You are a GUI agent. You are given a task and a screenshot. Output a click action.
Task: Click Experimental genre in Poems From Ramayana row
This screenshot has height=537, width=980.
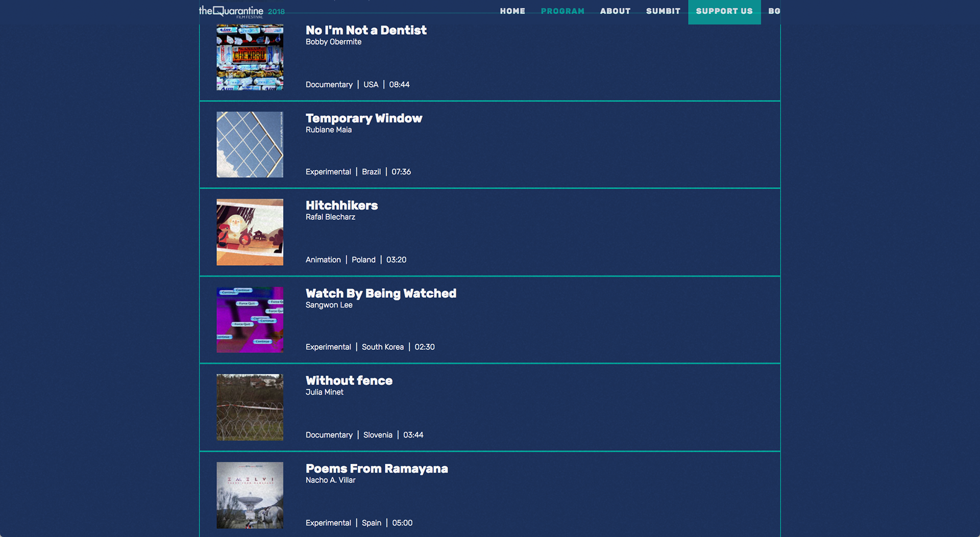(x=328, y=523)
